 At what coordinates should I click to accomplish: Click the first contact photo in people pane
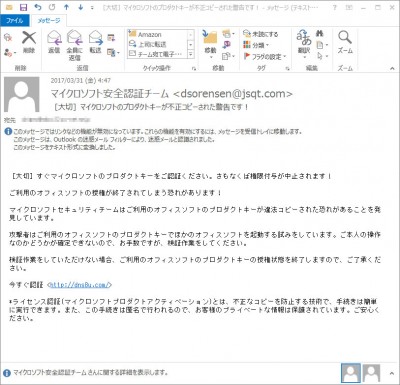click(351, 373)
